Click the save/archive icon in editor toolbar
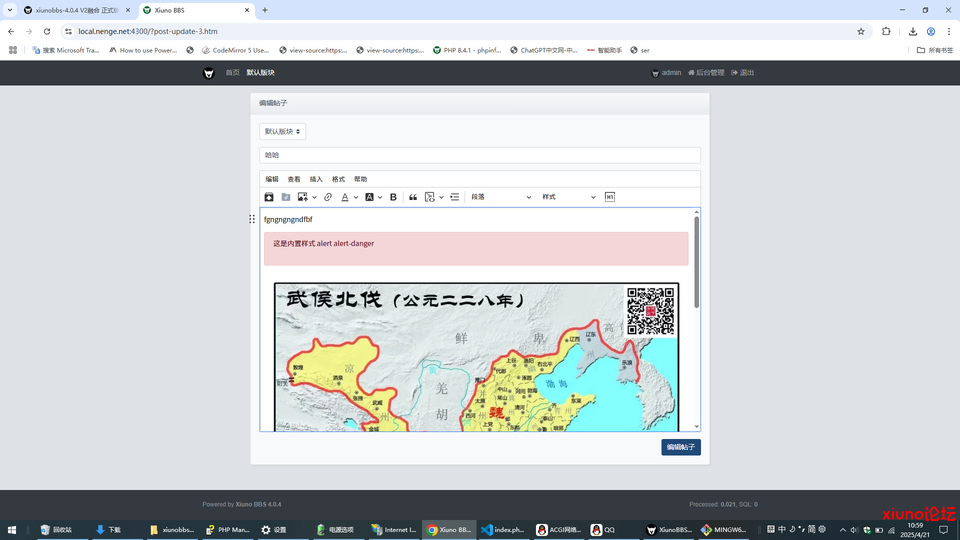960x540 pixels. coord(269,197)
